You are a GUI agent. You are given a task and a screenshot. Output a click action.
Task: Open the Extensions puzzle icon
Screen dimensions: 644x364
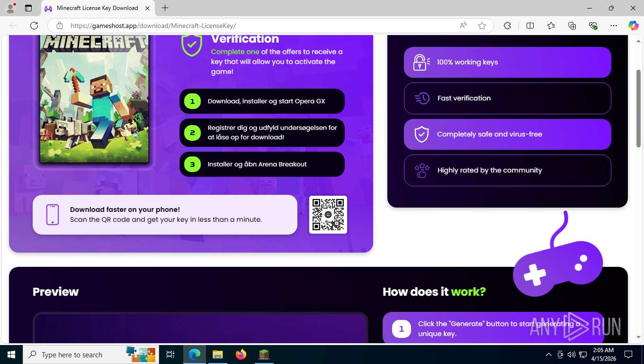point(507,26)
